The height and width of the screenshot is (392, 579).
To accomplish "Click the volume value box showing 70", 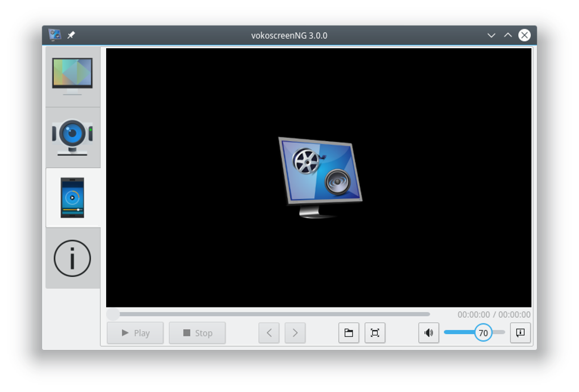I will (x=484, y=333).
